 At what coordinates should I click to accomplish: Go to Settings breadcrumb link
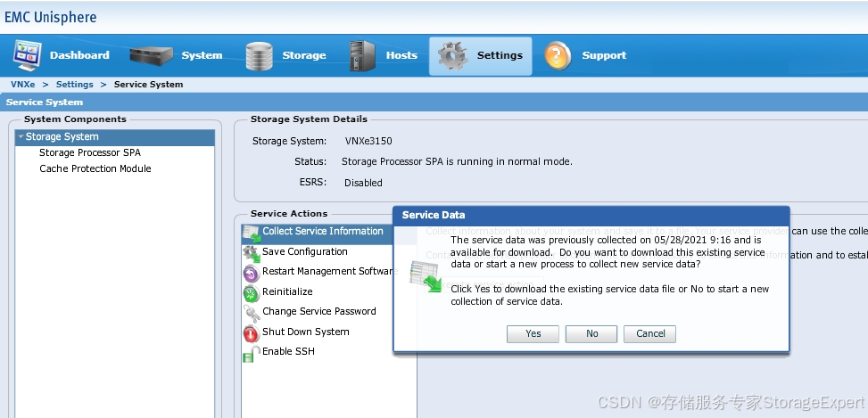[75, 85]
